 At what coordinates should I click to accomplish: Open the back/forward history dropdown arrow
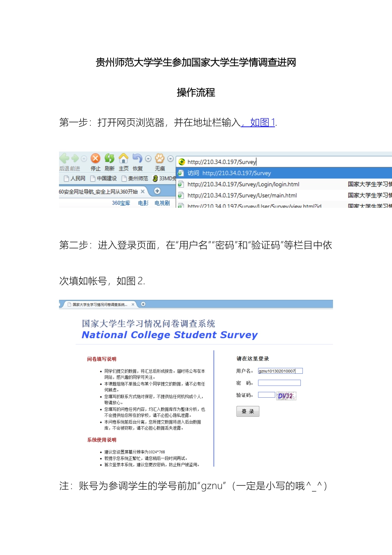point(84,159)
